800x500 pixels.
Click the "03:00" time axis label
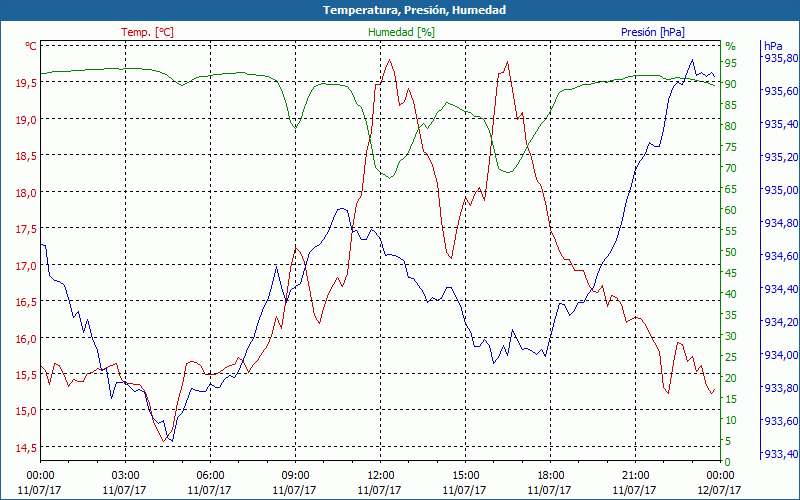(x=125, y=476)
